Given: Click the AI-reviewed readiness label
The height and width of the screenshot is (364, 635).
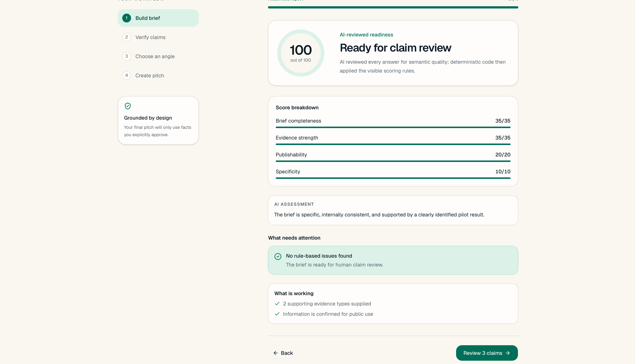Looking at the screenshot, I should click(x=366, y=35).
